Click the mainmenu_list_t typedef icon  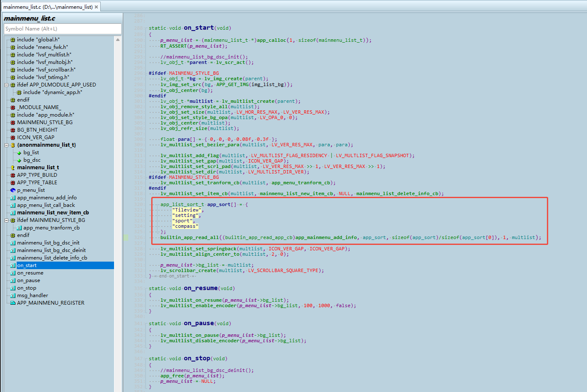pyautogui.click(x=13, y=168)
